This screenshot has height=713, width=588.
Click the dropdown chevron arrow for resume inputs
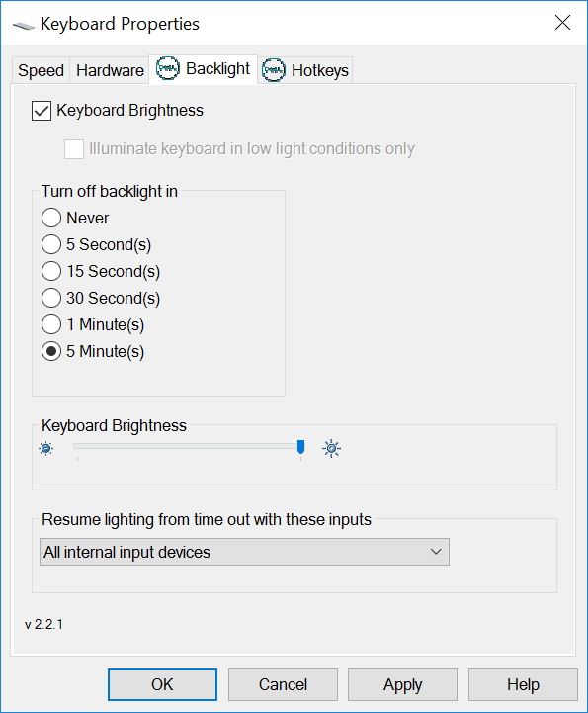[x=436, y=552]
